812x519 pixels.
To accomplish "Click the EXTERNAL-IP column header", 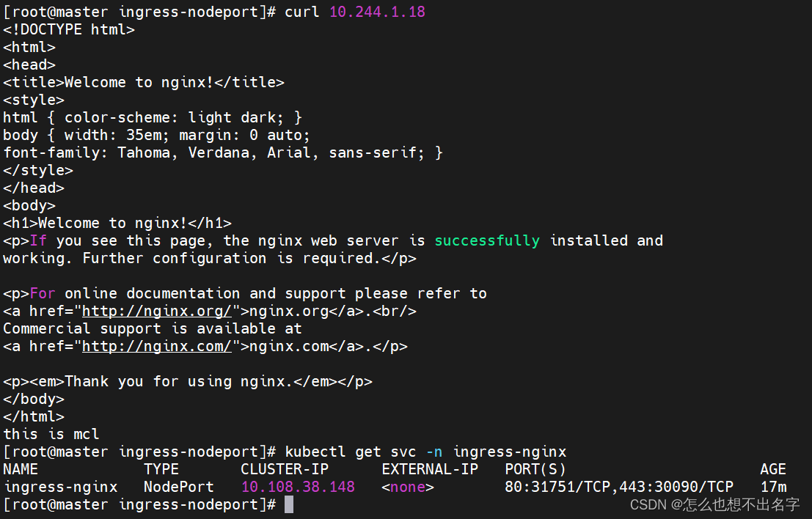I will pos(430,469).
